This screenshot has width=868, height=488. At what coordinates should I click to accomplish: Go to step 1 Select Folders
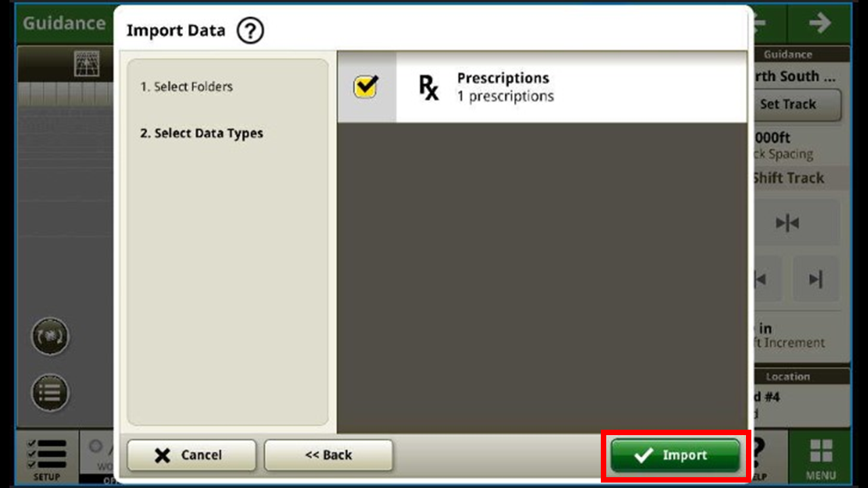(x=186, y=87)
